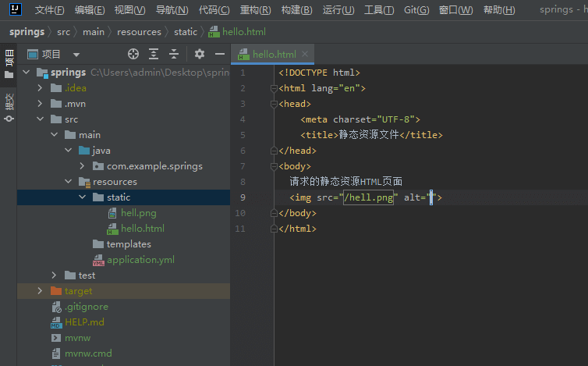The image size is (588, 366).
Task: Expand the com.example.springs package
Action: pyautogui.click(x=82, y=165)
